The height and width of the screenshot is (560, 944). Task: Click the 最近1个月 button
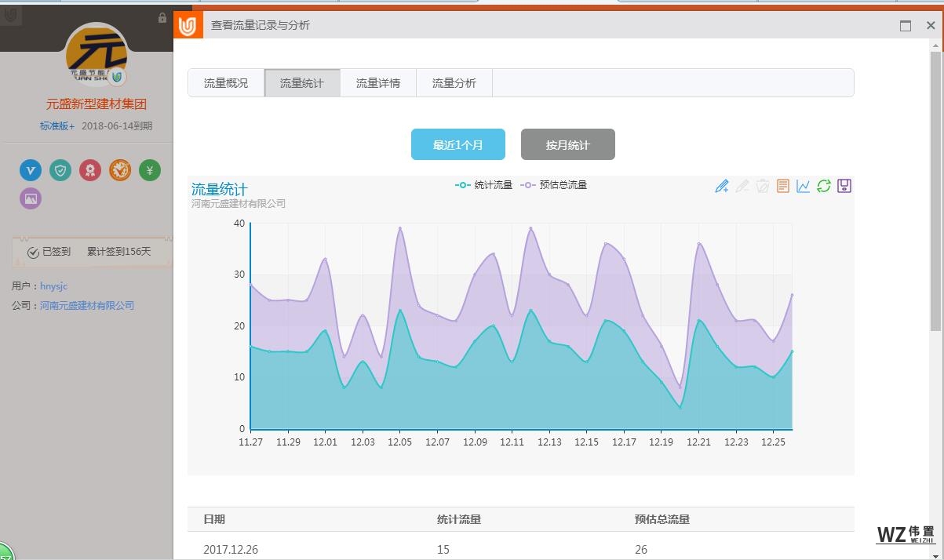coord(458,144)
